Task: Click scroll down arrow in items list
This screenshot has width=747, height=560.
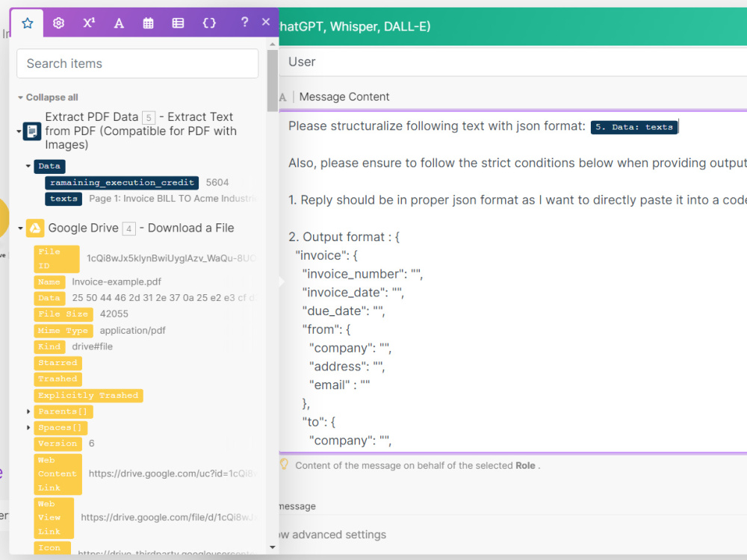Action: click(x=273, y=547)
